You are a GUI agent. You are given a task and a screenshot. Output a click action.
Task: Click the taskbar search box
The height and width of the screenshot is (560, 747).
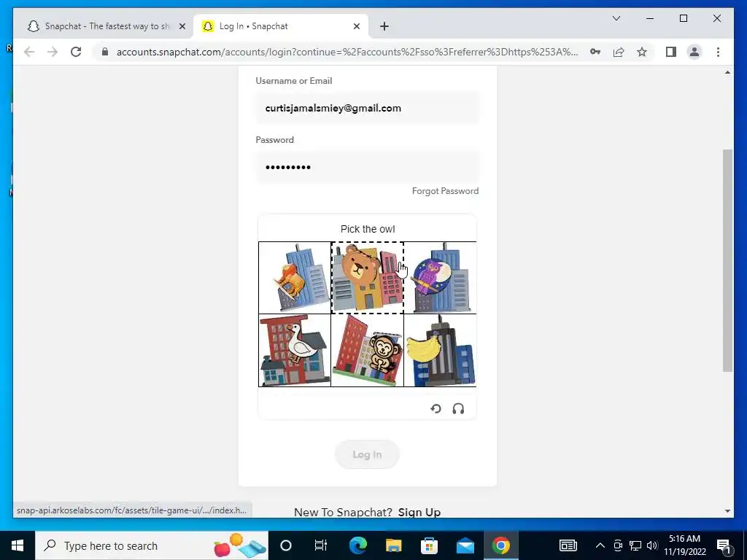click(152, 545)
